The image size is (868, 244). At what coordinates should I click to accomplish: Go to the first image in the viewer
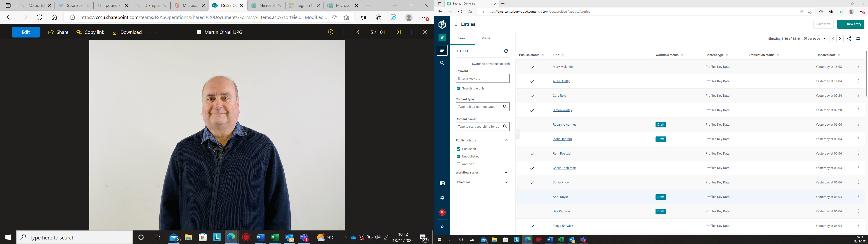click(x=357, y=32)
